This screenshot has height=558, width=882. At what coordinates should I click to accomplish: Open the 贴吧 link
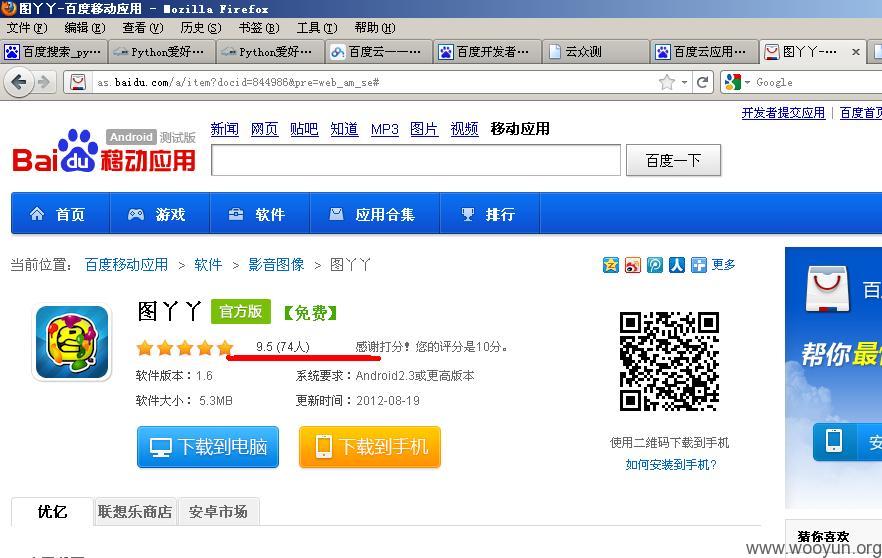point(304,129)
